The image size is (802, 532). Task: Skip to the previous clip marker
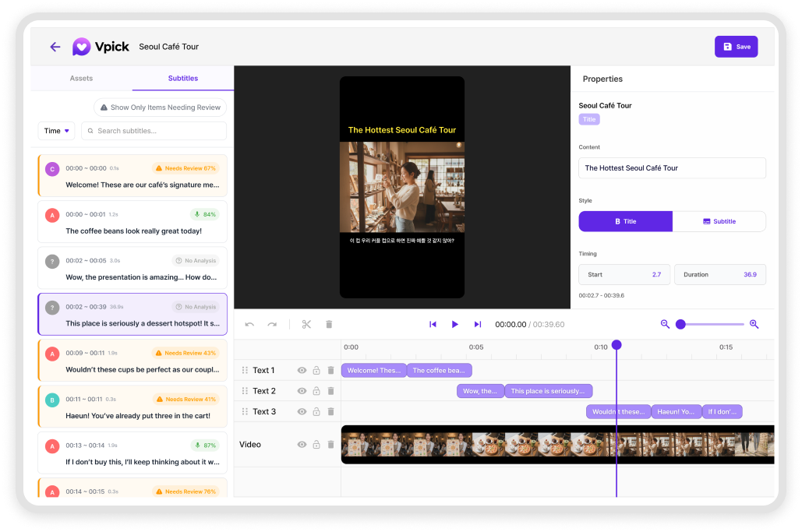pos(433,324)
